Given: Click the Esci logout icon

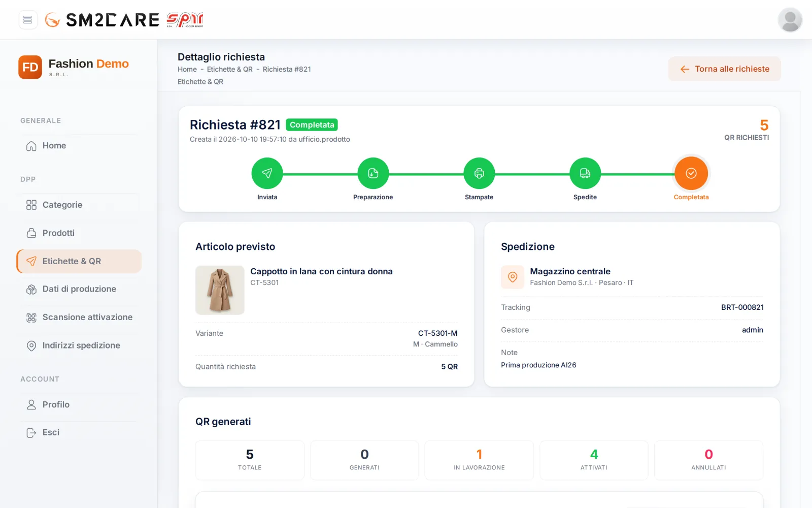Looking at the screenshot, I should coord(31,433).
